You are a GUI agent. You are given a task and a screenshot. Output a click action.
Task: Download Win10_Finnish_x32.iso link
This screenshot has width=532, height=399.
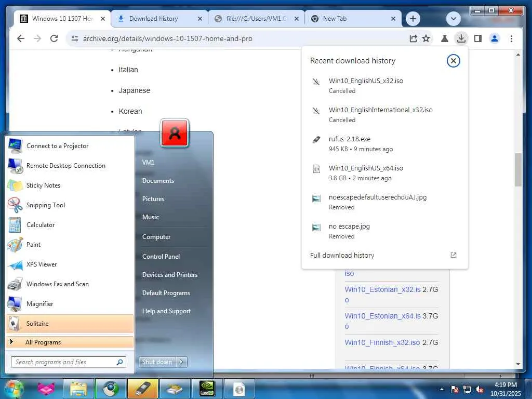pyautogui.click(x=382, y=342)
